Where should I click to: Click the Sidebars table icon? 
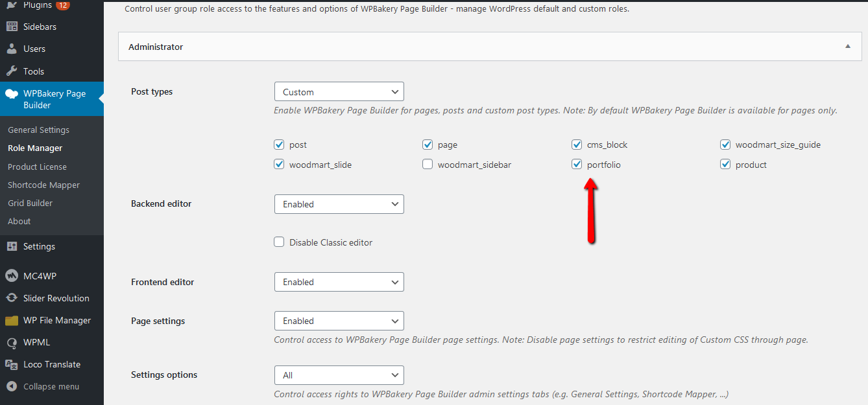click(x=12, y=27)
